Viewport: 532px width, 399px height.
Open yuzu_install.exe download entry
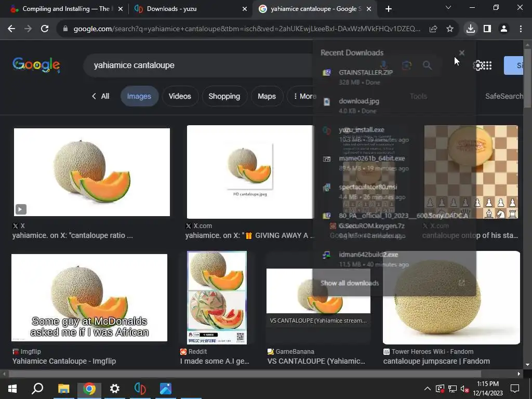(394, 135)
